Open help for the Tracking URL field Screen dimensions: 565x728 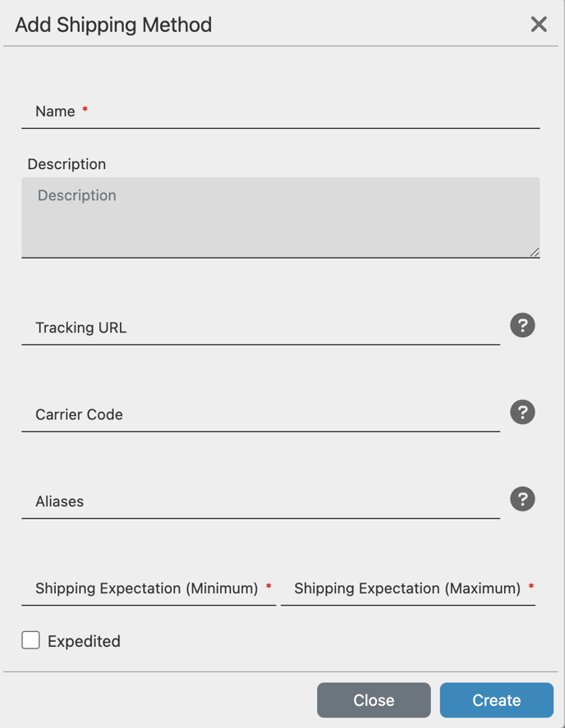[522, 325]
